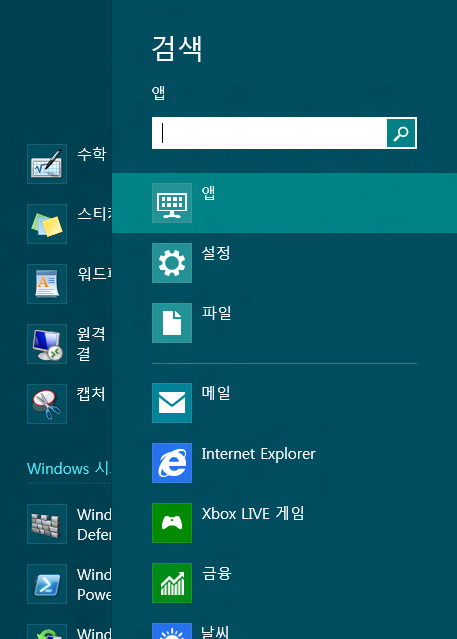Launch the WordPad icon
Screen dimensions: 457x639
[47, 284]
